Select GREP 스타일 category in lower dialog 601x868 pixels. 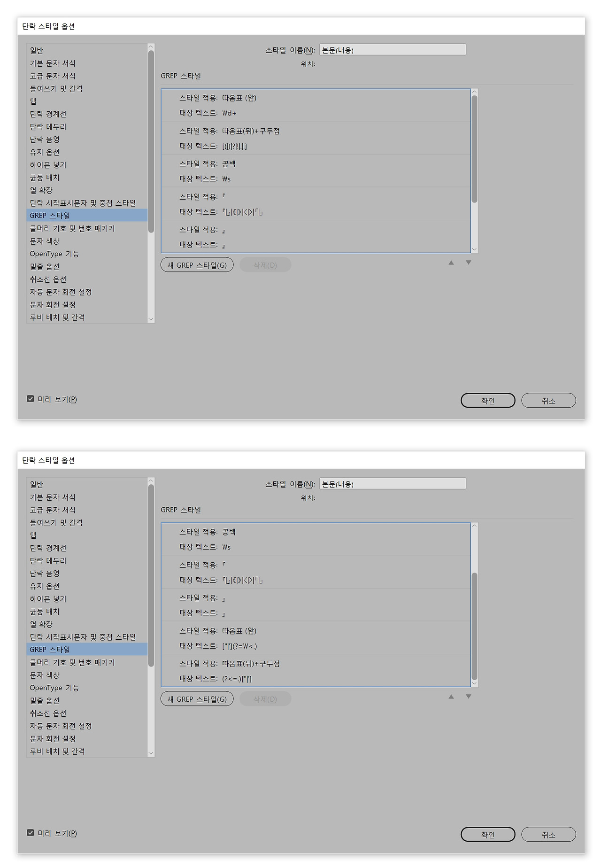(x=87, y=650)
